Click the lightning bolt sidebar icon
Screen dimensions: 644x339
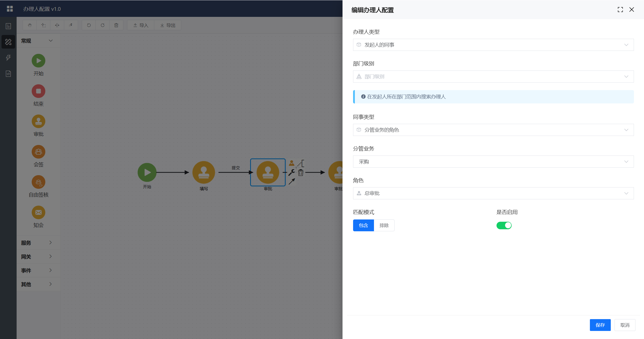click(x=8, y=58)
